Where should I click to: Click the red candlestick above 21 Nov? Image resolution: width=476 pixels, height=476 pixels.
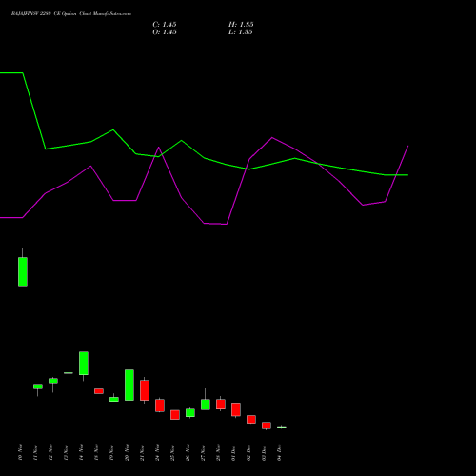point(145,390)
